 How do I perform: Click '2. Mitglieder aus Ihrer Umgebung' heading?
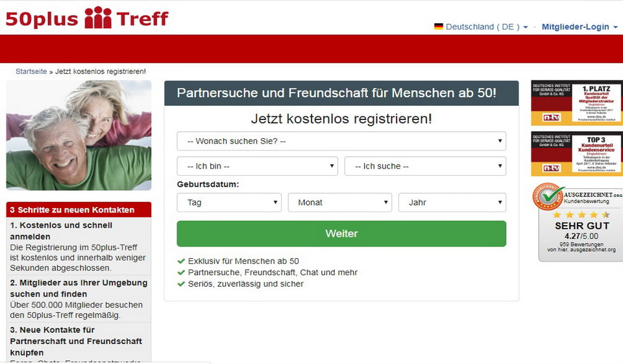79,289
